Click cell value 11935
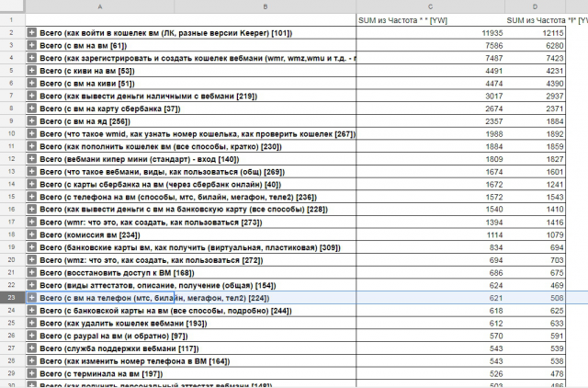The width and height of the screenshot is (588, 388). (492, 33)
